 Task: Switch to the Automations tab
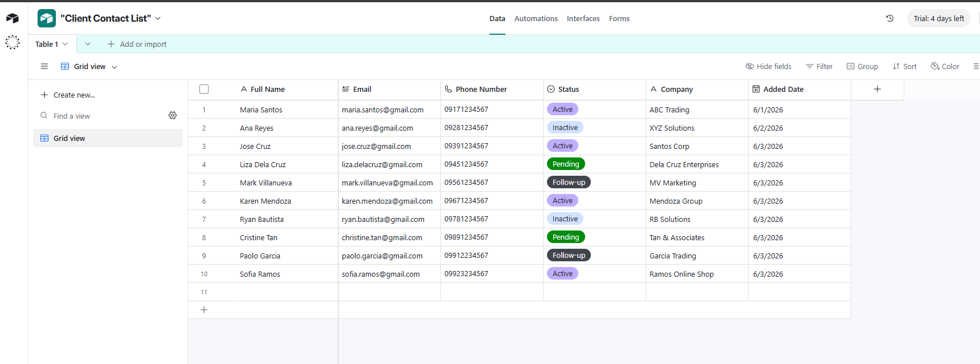(x=536, y=18)
